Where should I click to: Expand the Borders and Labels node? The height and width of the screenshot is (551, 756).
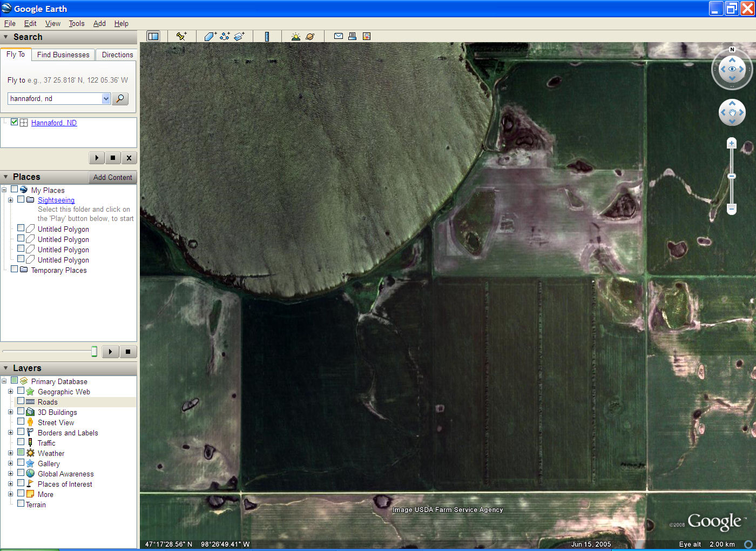[10, 433]
